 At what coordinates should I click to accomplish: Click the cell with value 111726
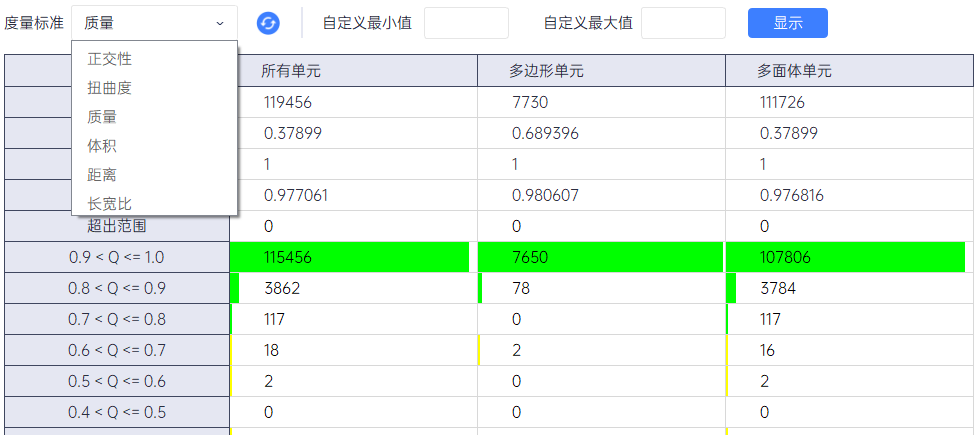851,102
